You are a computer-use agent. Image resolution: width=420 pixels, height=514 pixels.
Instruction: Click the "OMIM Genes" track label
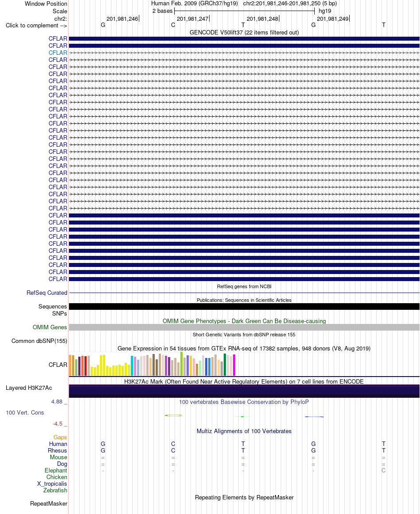pyautogui.click(x=50, y=327)
